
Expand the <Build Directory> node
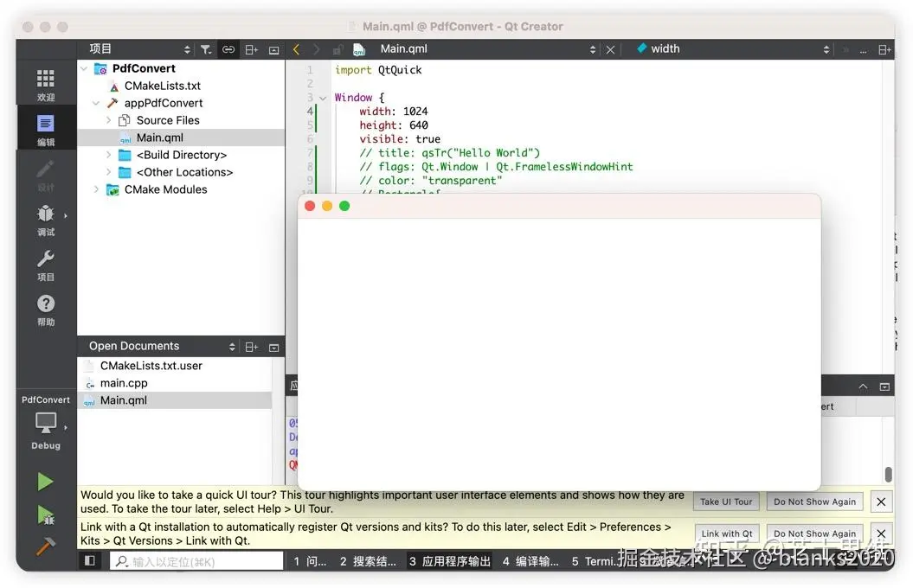pyautogui.click(x=108, y=155)
